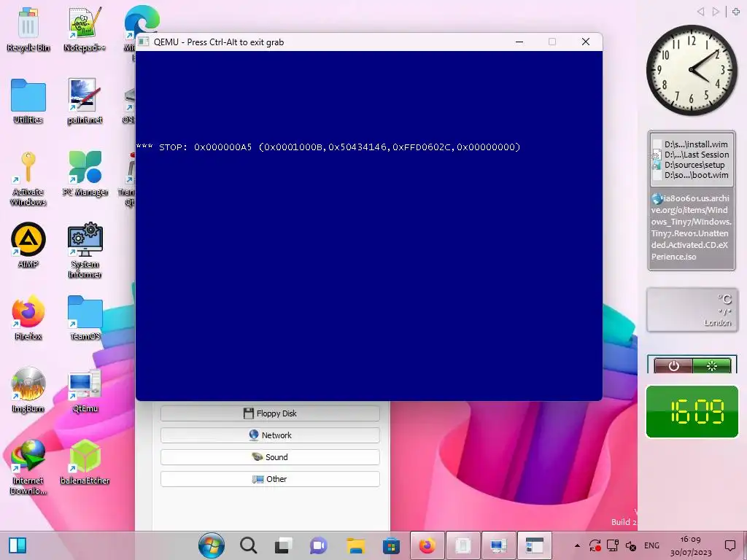Expand the Other section in QtEmu

click(x=270, y=479)
